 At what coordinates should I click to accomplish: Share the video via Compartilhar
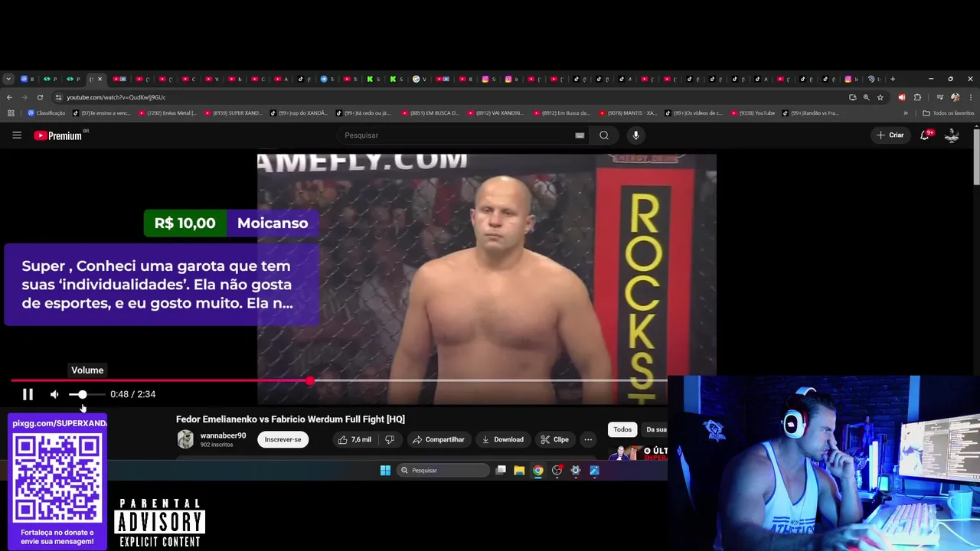tap(439, 439)
